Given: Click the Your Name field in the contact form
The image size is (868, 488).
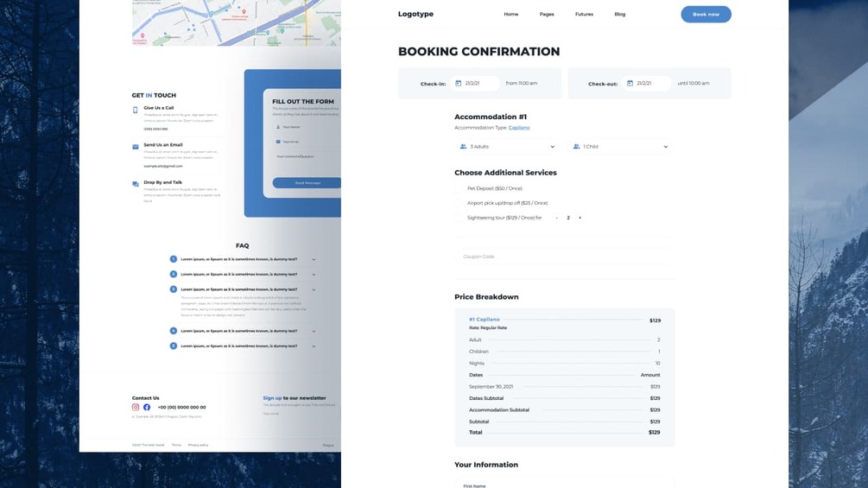Looking at the screenshot, I should point(307,127).
